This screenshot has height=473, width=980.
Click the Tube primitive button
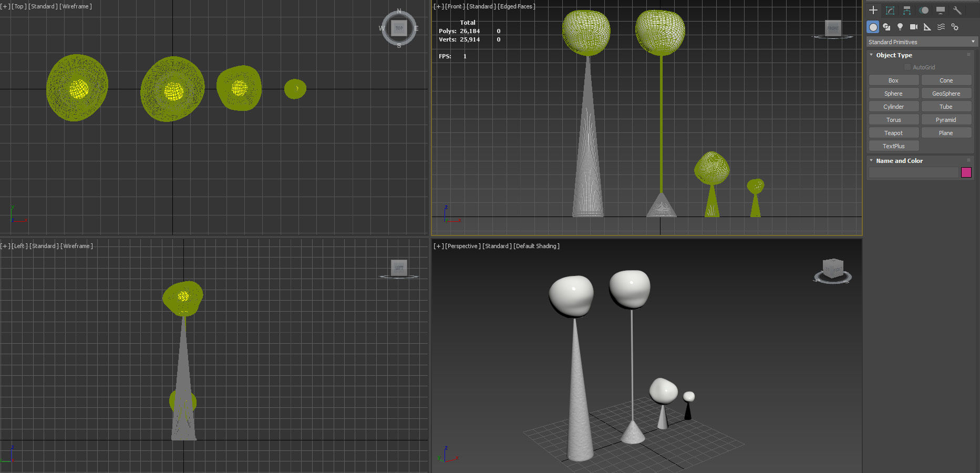tap(946, 107)
